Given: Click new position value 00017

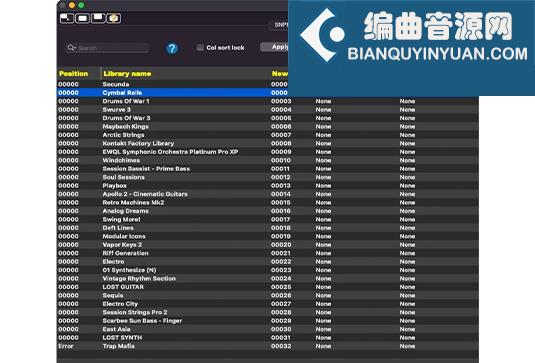Looking at the screenshot, I should [280, 219].
